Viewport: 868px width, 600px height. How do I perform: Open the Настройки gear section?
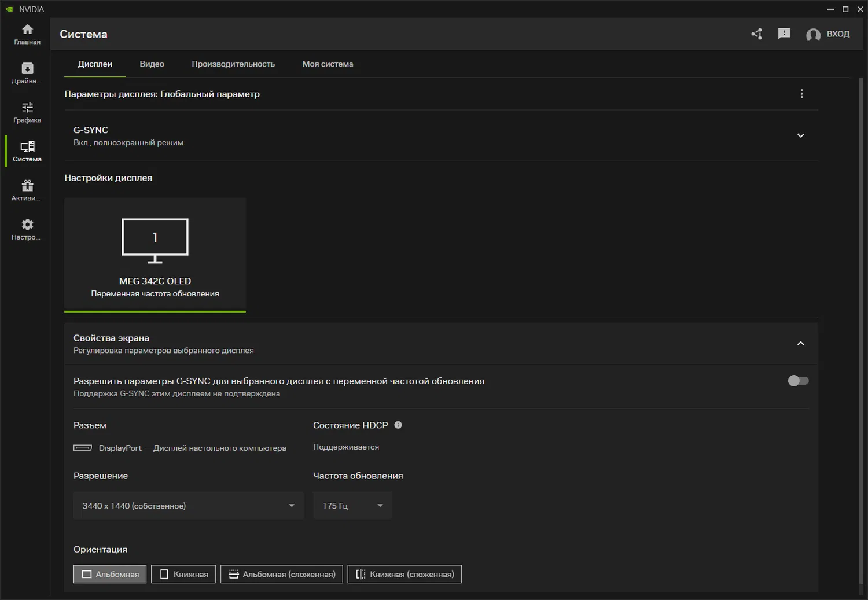pyautogui.click(x=27, y=229)
